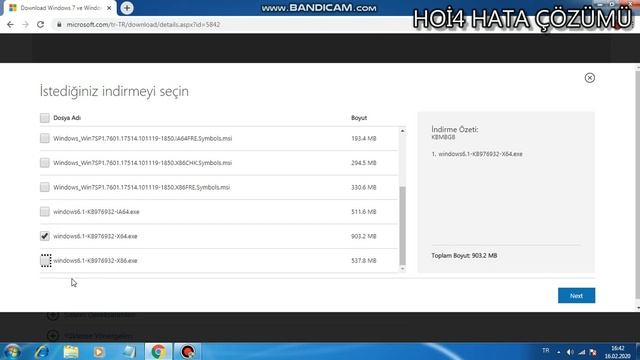640x360 pixels.
Task: Check the X86FRE.Symbols.msi file checkbox
Action: pyautogui.click(x=44, y=187)
